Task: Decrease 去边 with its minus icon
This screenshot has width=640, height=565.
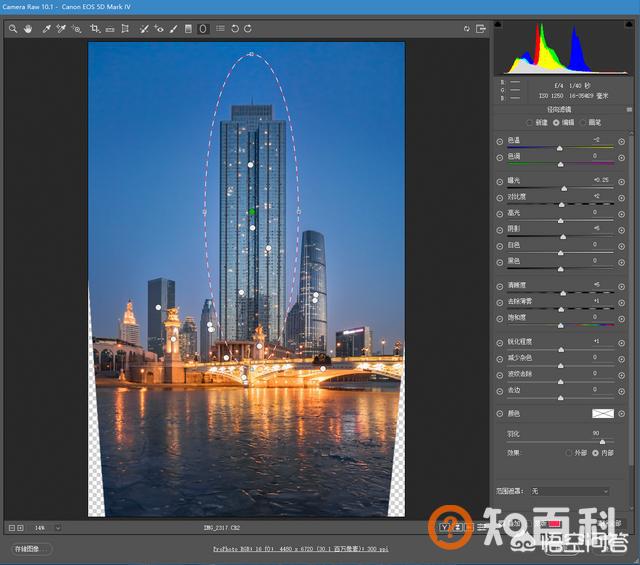Action: pyautogui.click(x=500, y=391)
